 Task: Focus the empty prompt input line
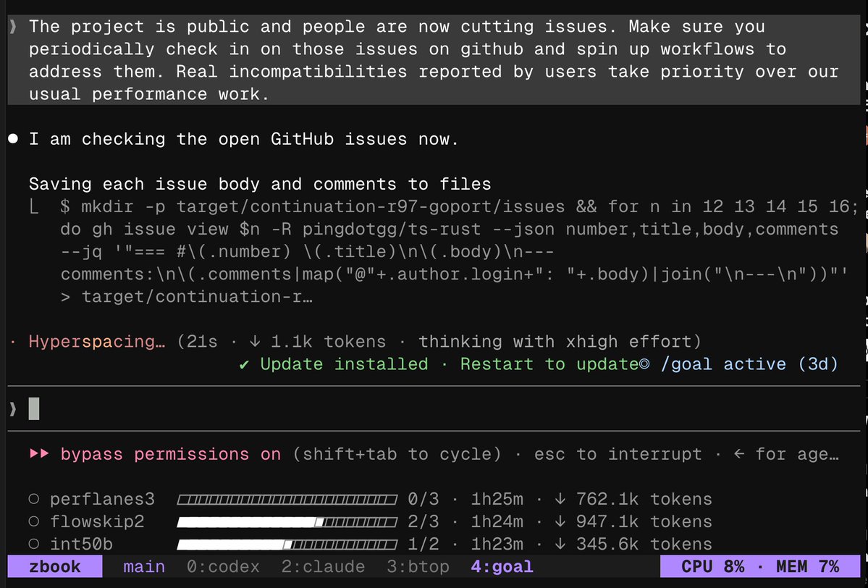tap(434, 409)
